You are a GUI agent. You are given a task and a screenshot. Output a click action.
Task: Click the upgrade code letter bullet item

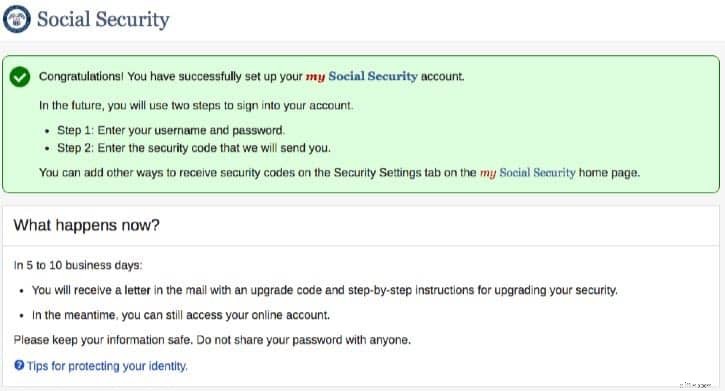click(325, 290)
